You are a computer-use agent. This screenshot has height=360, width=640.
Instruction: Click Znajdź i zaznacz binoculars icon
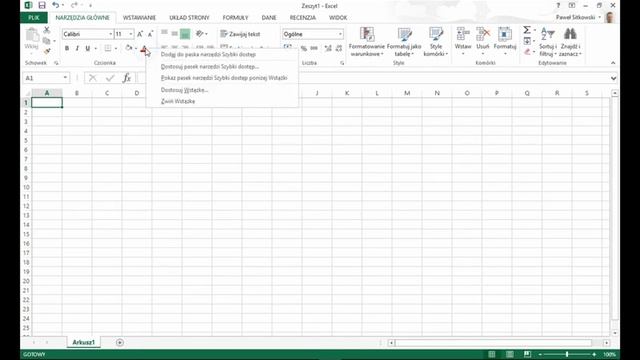point(570,42)
